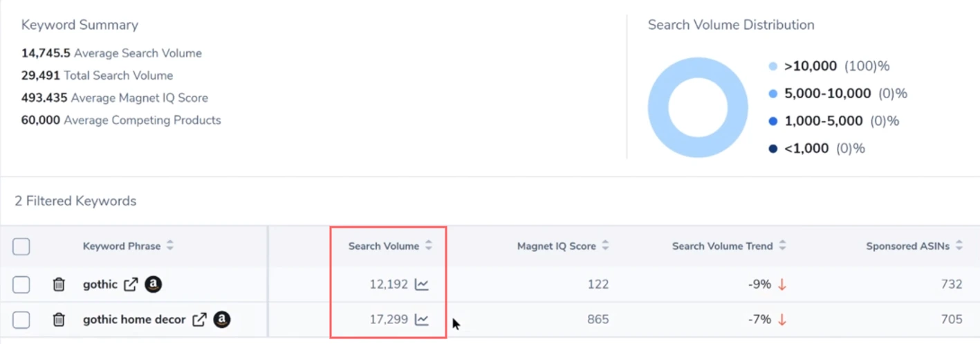Click the gothic home decor keyword text
The width and height of the screenshot is (980, 344).
point(134,320)
